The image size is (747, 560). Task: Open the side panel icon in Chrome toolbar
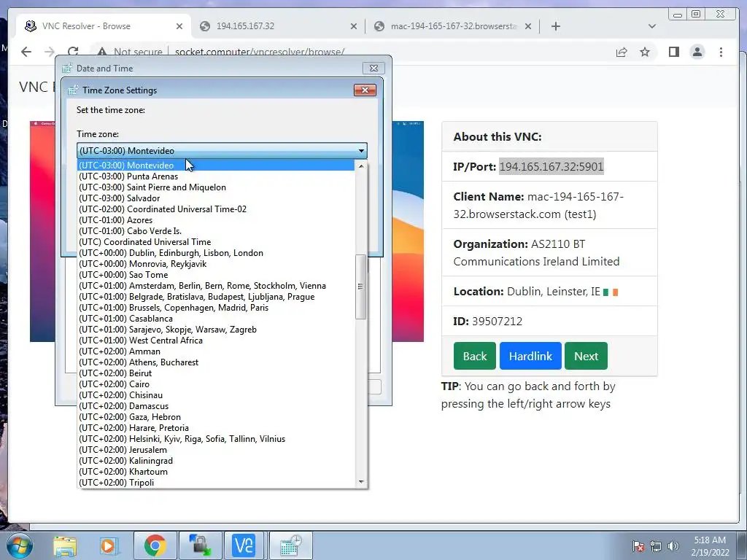(x=673, y=52)
